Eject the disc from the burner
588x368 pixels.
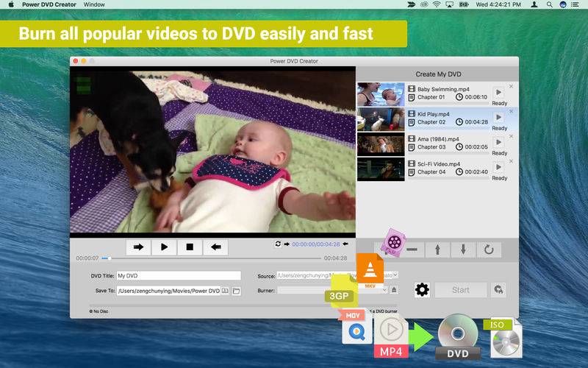394,290
